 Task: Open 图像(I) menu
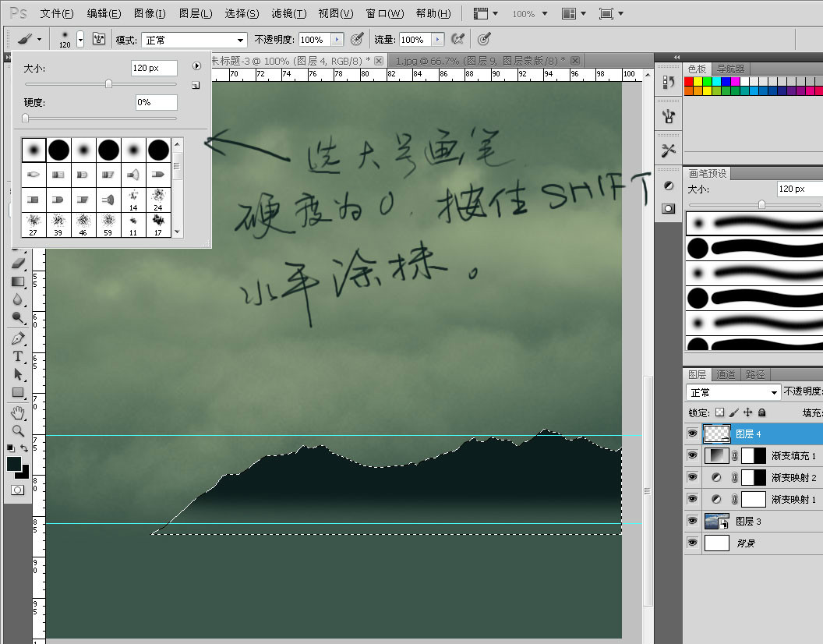pos(150,13)
